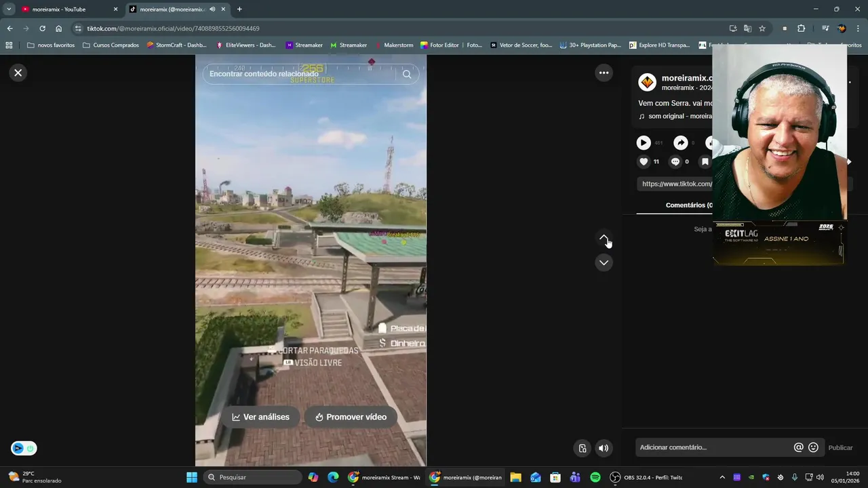Click the tiktok.com URL in address bar
This screenshot has width=868, height=488.
coord(173,28)
